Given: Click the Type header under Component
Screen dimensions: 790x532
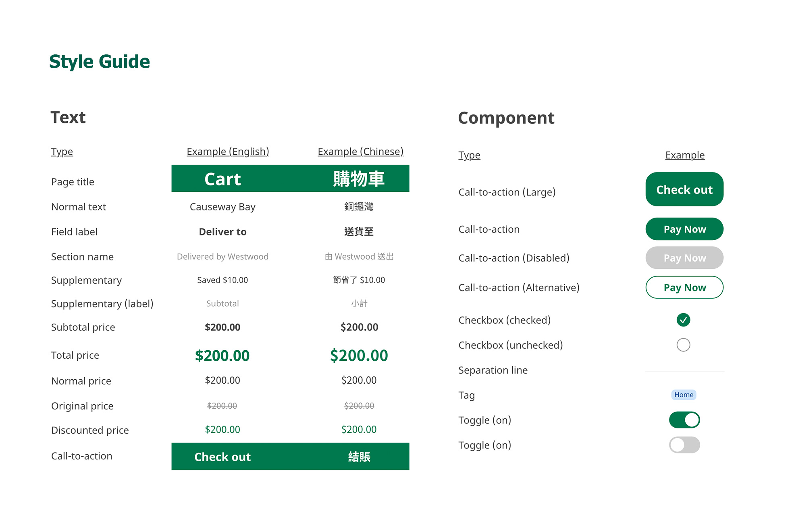Looking at the screenshot, I should point(469,155).
